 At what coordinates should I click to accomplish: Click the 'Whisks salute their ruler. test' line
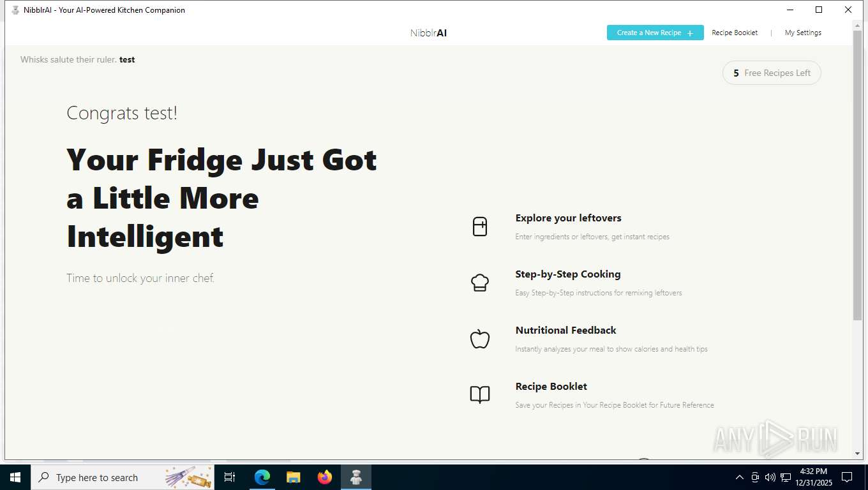click(x=77, y=59)
